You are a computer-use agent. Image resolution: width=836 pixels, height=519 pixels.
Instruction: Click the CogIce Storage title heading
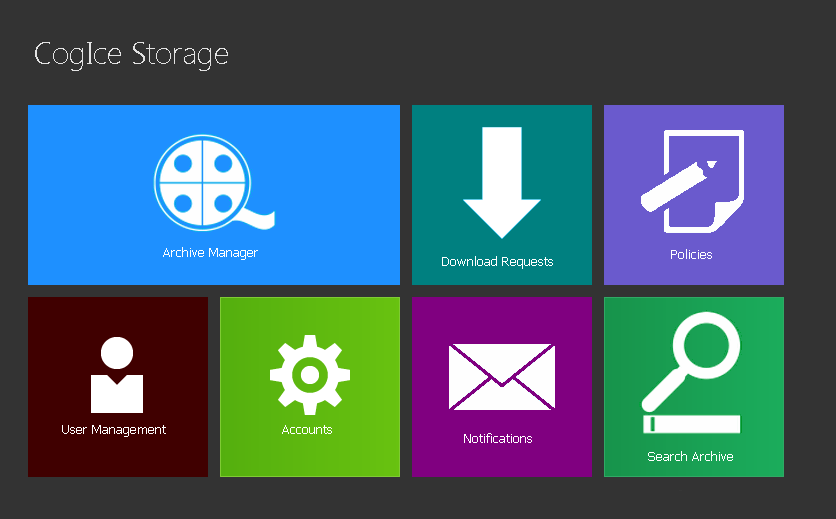[131, 54]
